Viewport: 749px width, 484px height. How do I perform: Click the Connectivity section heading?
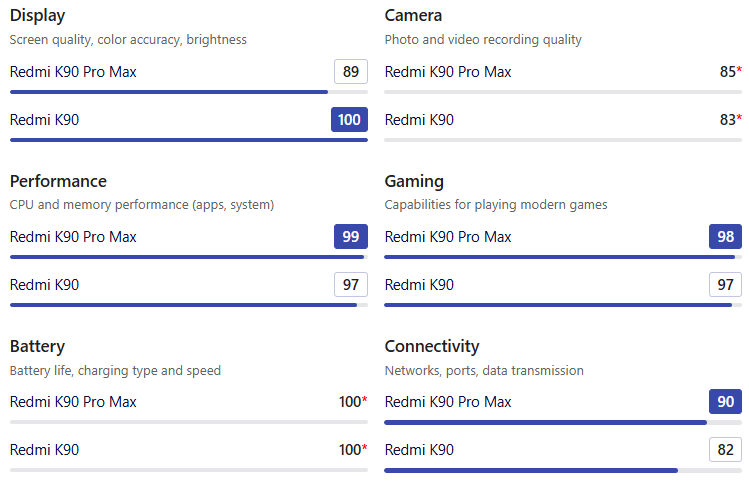coord(432,346)
